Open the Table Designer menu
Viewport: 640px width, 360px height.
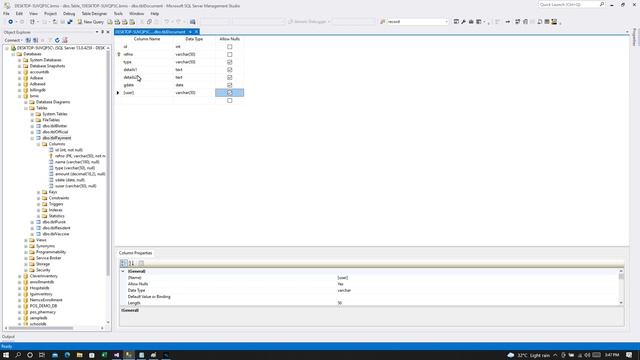(94, 13)
